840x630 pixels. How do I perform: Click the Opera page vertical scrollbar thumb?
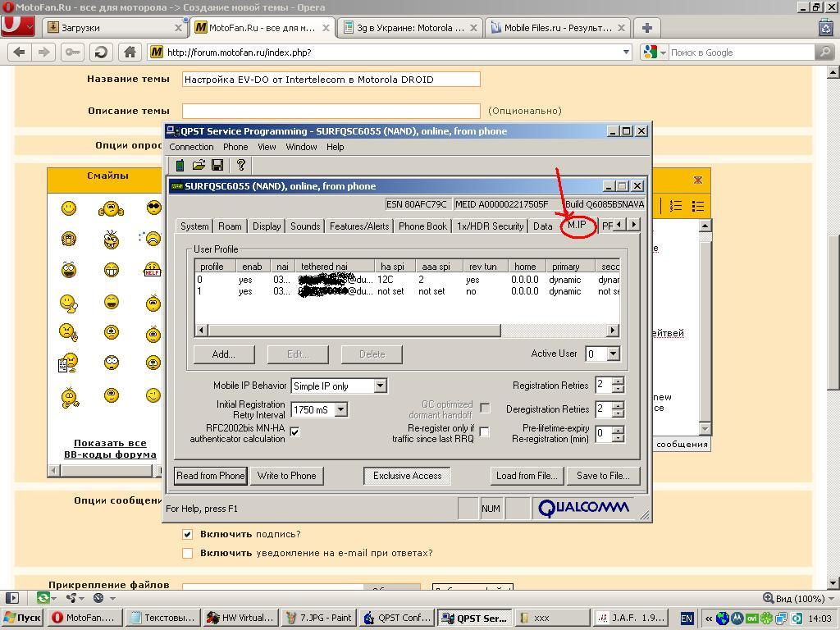point(833,313)
